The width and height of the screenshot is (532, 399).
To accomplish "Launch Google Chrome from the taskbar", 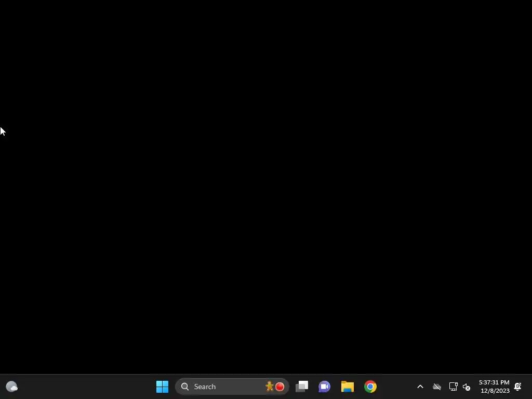I will tap(370, 387).
